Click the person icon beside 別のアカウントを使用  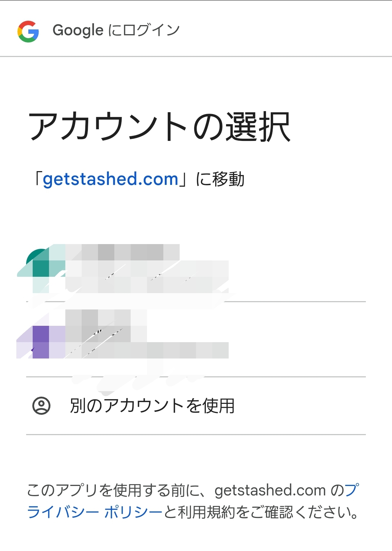click(x=41, y=405)
